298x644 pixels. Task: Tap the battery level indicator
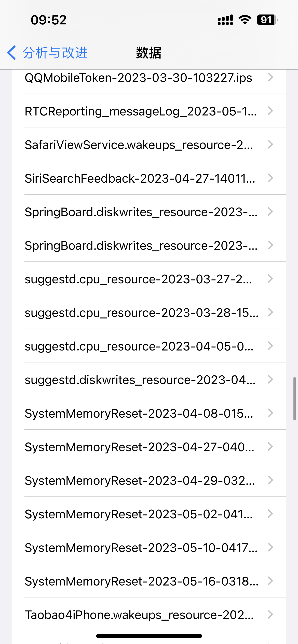[x=267, y=20]
